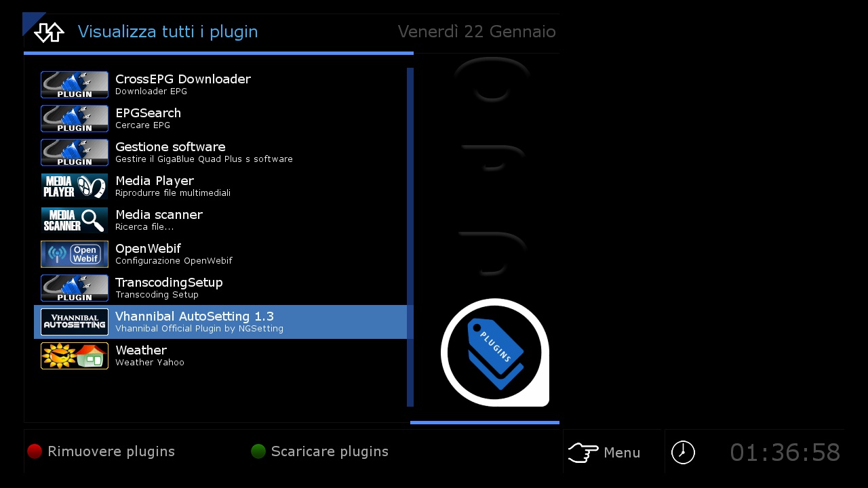
Task: Click the Media Player icon
Action: click(75, 186)
